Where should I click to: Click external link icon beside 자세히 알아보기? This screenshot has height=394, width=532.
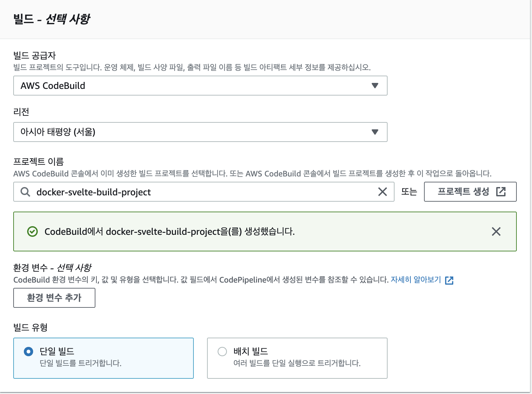tap(449, 280)
